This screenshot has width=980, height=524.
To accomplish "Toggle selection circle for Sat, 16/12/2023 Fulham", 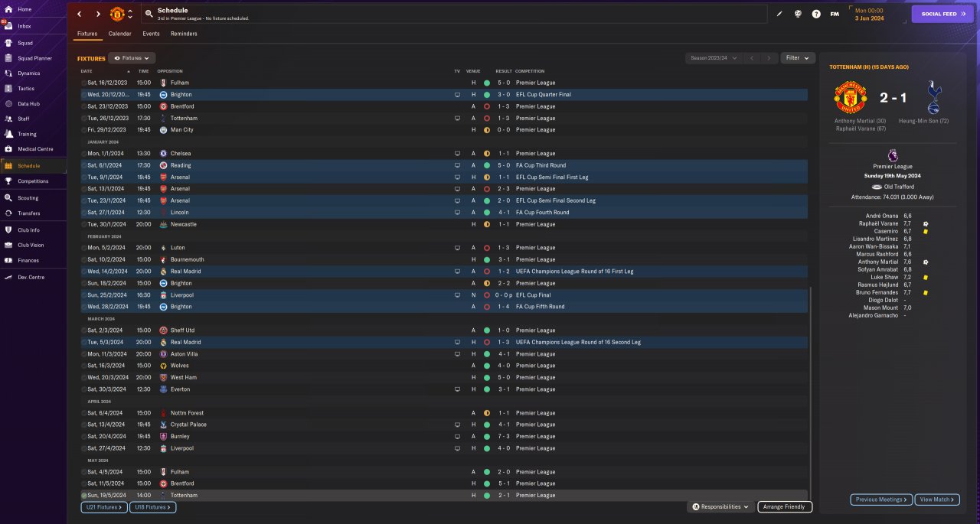I will (x=84, y=83).
